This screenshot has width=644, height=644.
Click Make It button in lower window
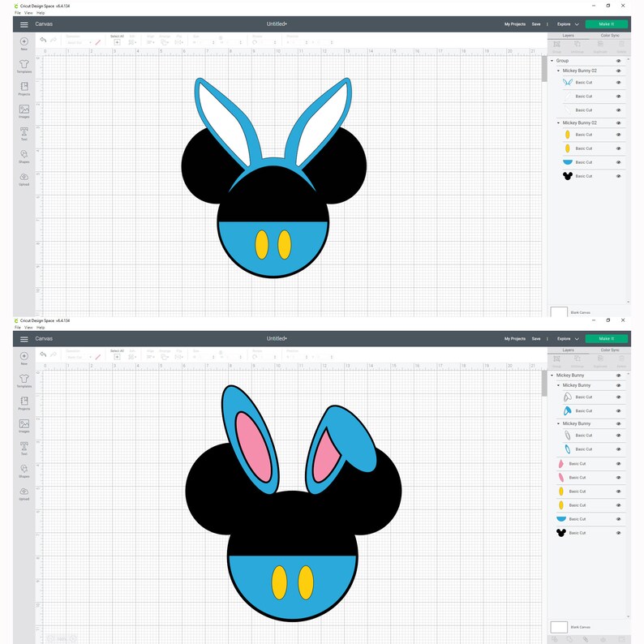(607, 339)
